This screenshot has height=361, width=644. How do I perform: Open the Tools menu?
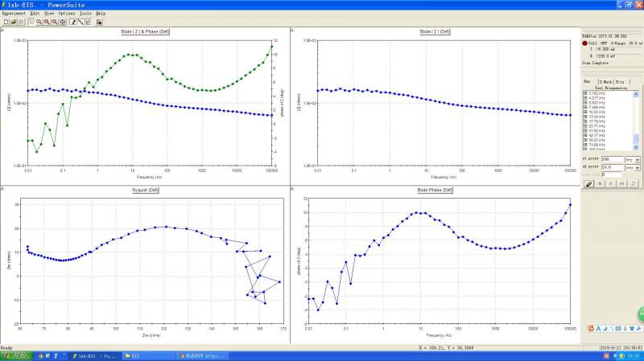tap(85, 13)
